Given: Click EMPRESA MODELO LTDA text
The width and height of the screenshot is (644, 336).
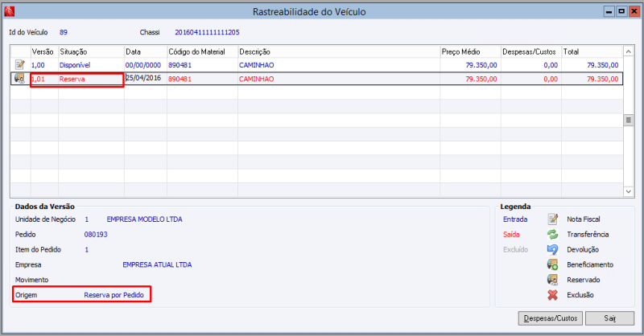Looking at the screenshot, I should [145, 219].
